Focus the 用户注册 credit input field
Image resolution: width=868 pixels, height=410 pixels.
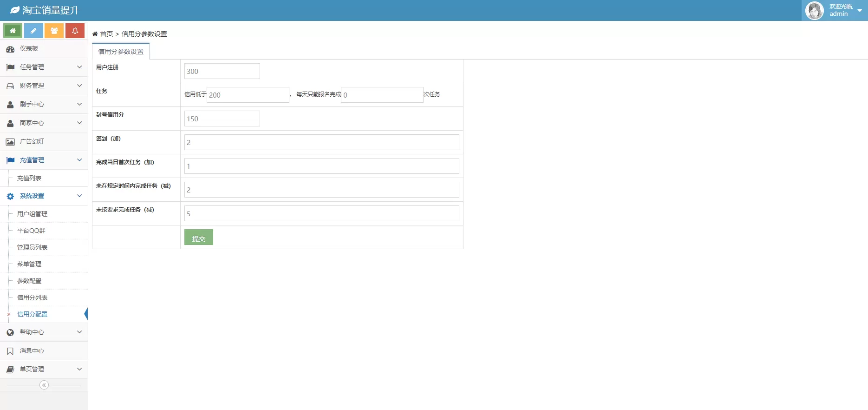click(222, 71)
